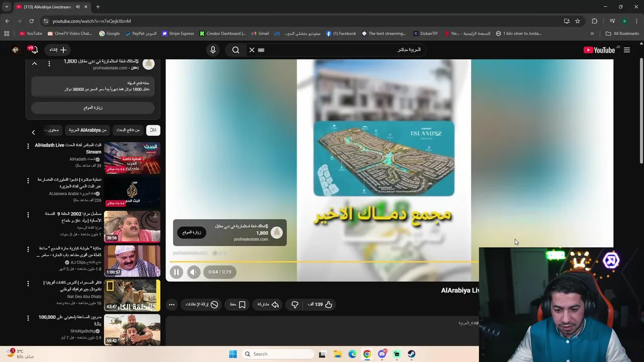644x362 pixels.
Task: Open options for SHoNgxBoNg video
Action: (28, 318)
